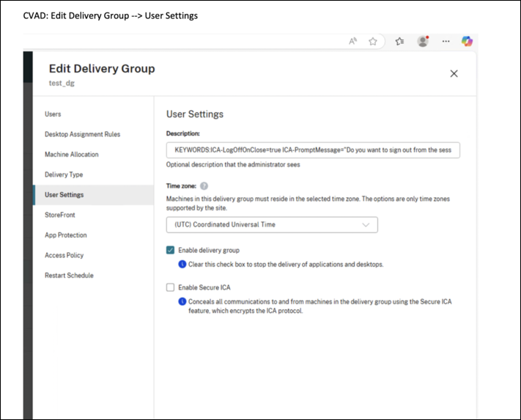Click the Read aloud icon in address bar
Viewport: 521px width, 420px height.
[353, 41]
